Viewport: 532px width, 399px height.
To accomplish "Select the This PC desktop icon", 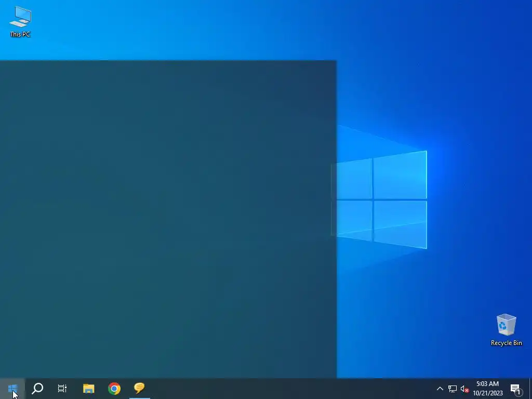I will point(20,22).
